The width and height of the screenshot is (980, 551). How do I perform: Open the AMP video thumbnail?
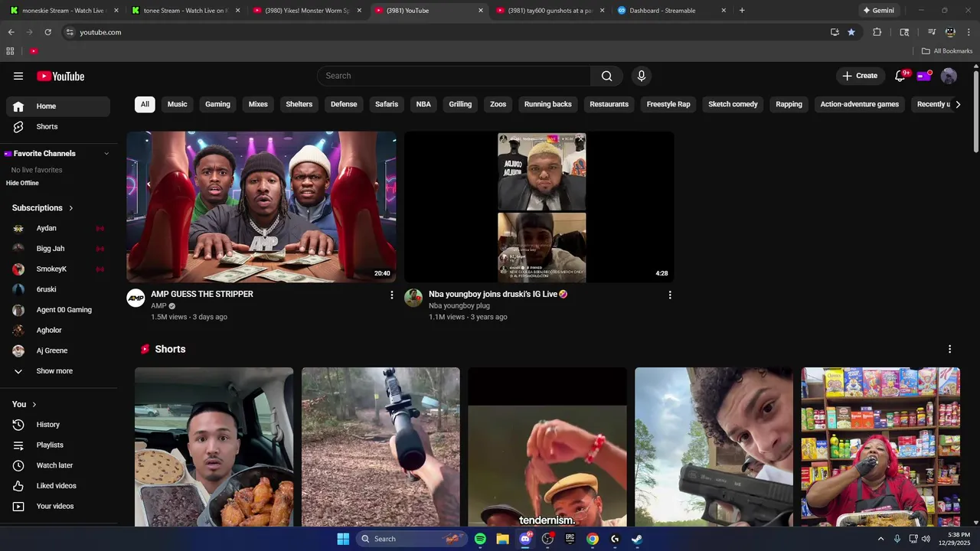coord(261,207)
